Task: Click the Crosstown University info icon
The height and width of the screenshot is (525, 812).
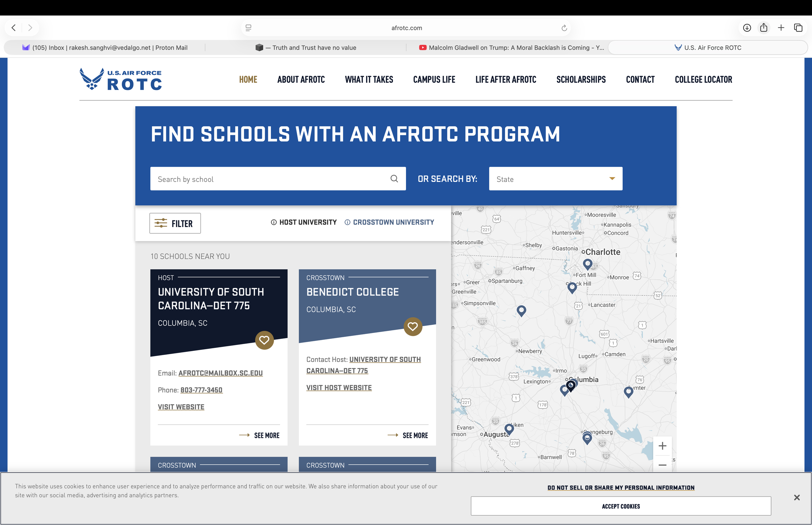Action: (x=347, y=222)
